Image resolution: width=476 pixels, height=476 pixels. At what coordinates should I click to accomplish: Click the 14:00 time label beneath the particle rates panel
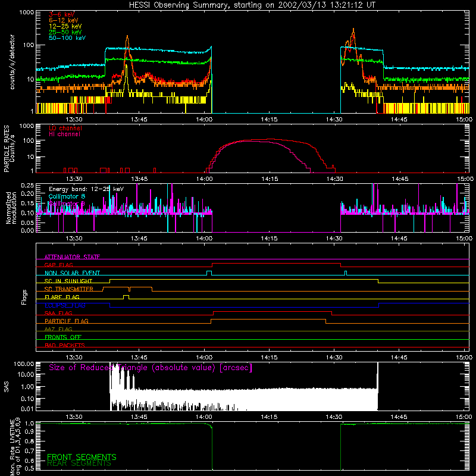204,179
